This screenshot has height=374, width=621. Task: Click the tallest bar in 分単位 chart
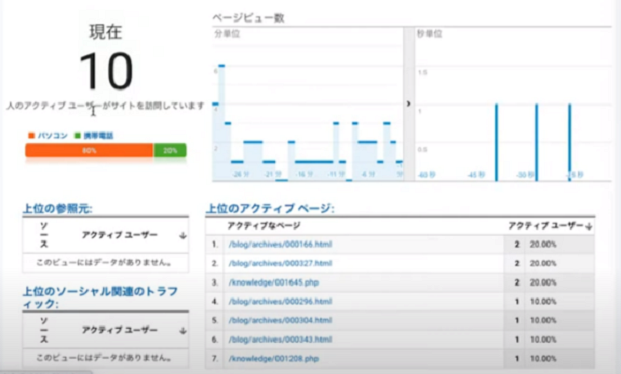tap(222, 123)
